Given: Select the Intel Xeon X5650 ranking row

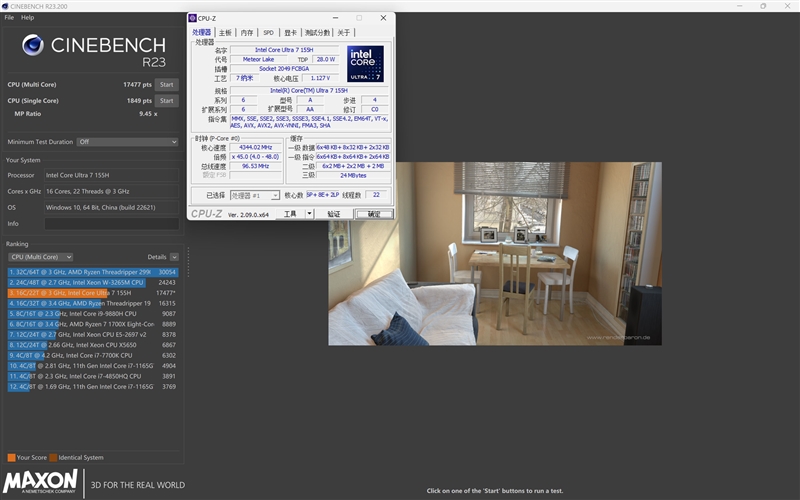Looking at the screenshot, I should tap(92, 345).
